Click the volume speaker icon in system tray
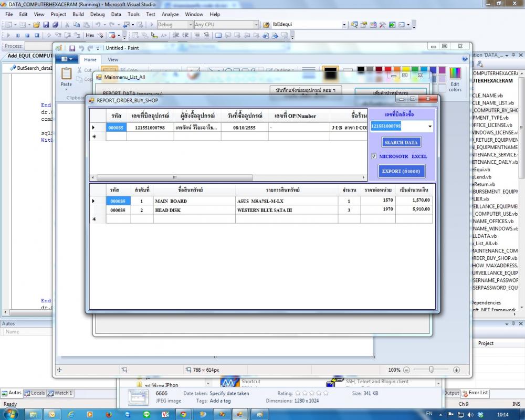 [x=470, y=415]
